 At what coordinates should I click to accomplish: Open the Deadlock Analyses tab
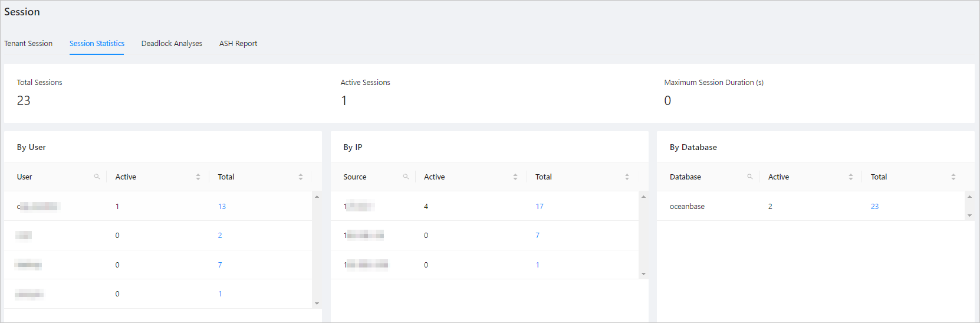point(172,44)
